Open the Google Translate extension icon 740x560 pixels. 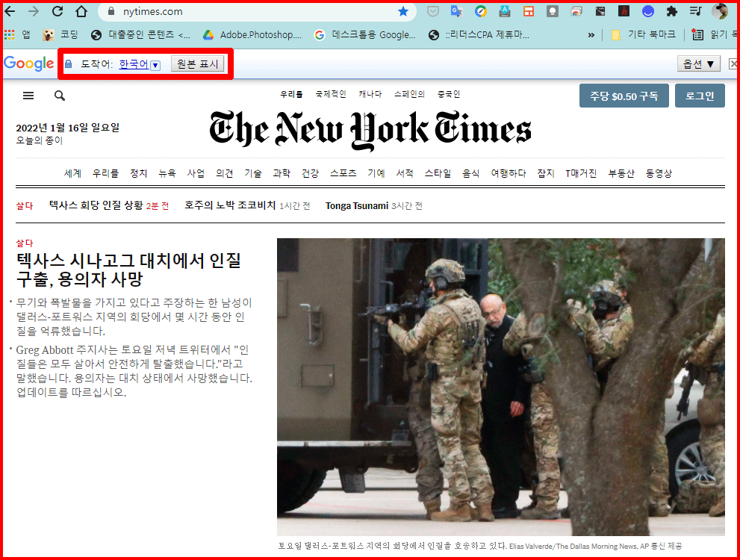tap(456, 12)
